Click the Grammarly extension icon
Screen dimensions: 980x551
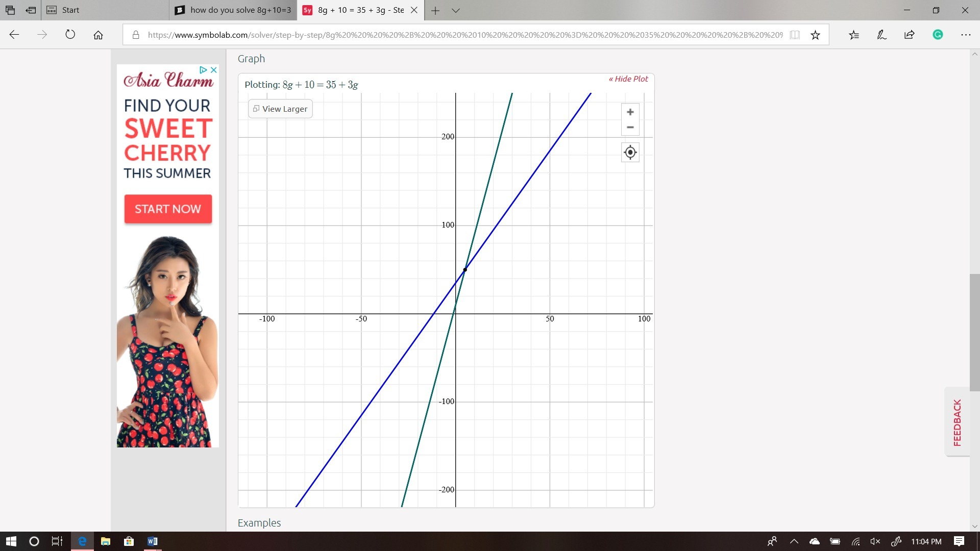937,35
